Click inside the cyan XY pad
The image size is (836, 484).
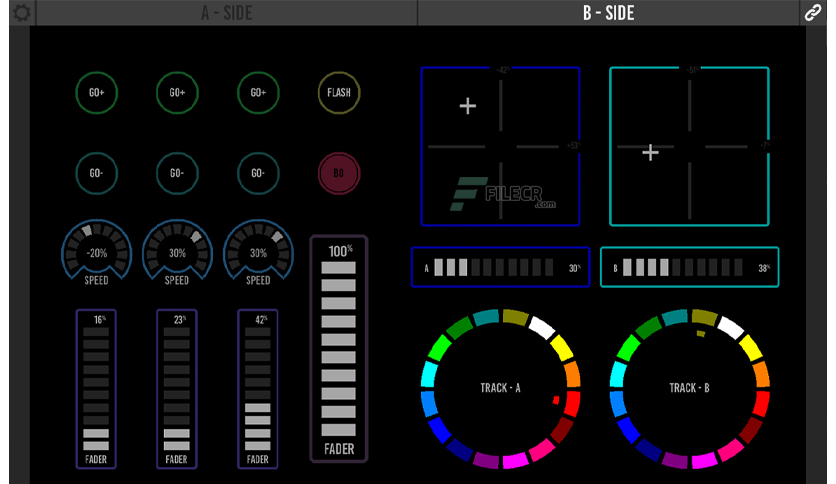point(689,147)
